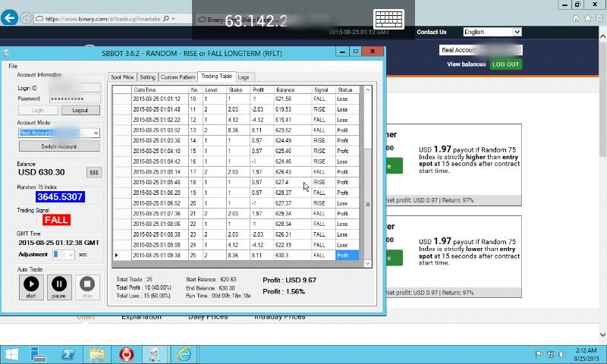Viewport: 607px width, 364px height.
Task: Open the volume tray icon
Action: click(562, 354)
